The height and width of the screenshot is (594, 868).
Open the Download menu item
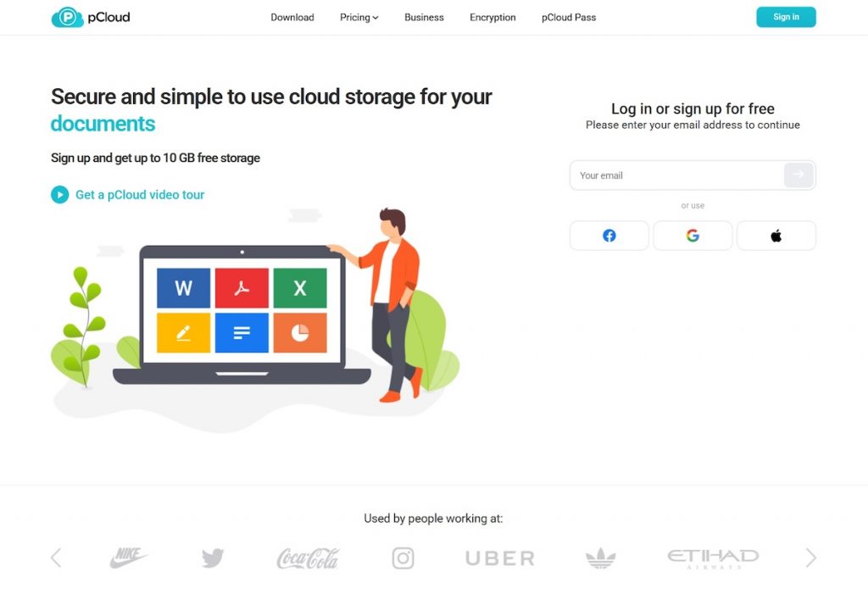click(292, 18)
